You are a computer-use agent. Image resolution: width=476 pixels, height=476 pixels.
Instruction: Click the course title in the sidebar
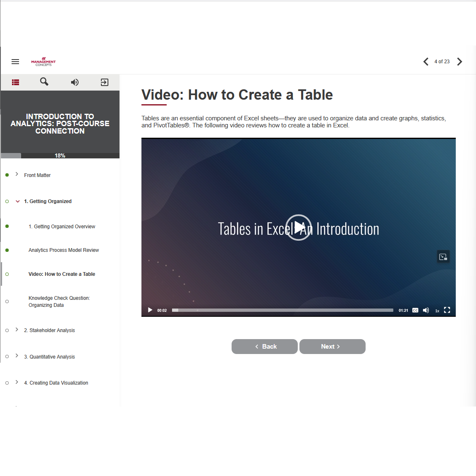pos(60,124)
